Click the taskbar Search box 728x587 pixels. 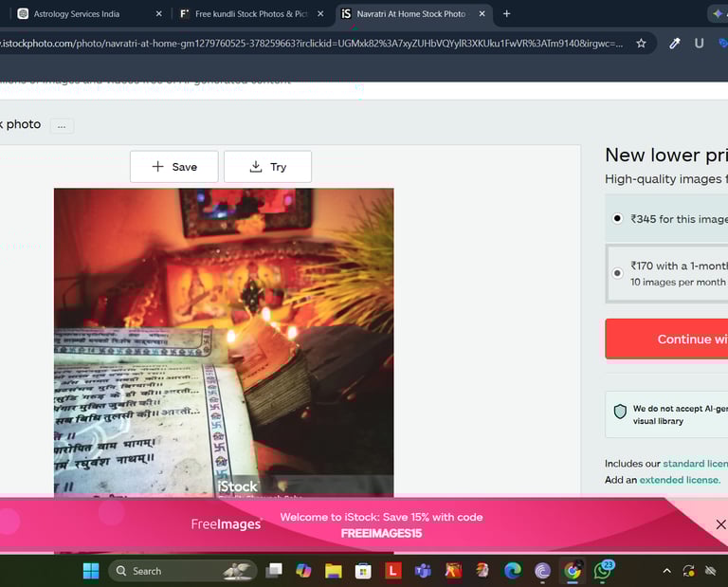183,571
